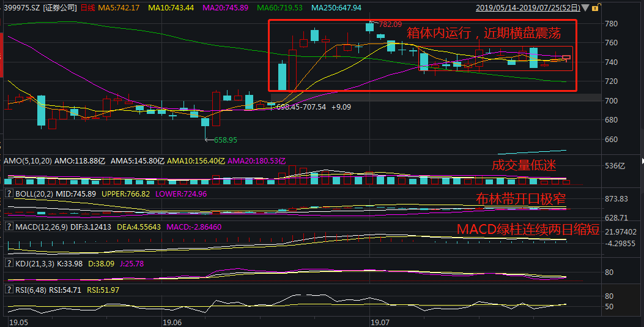
Task: Select the AMO(5,10,20) indicator title
Action: (x=28, y=161)
